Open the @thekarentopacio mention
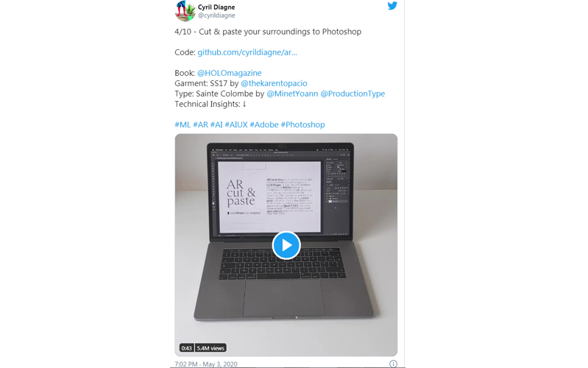Image resolution: width=588 pixels, height=368 pixels. 274,83
